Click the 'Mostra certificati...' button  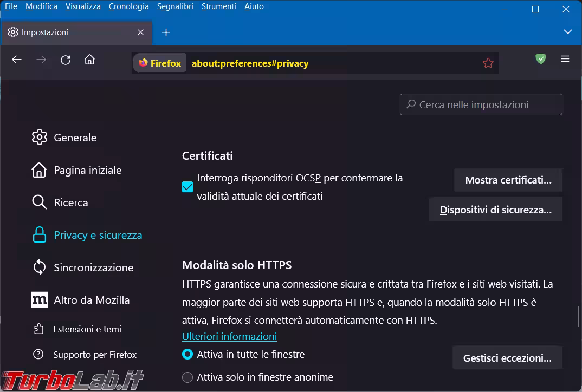coord(508,181)
